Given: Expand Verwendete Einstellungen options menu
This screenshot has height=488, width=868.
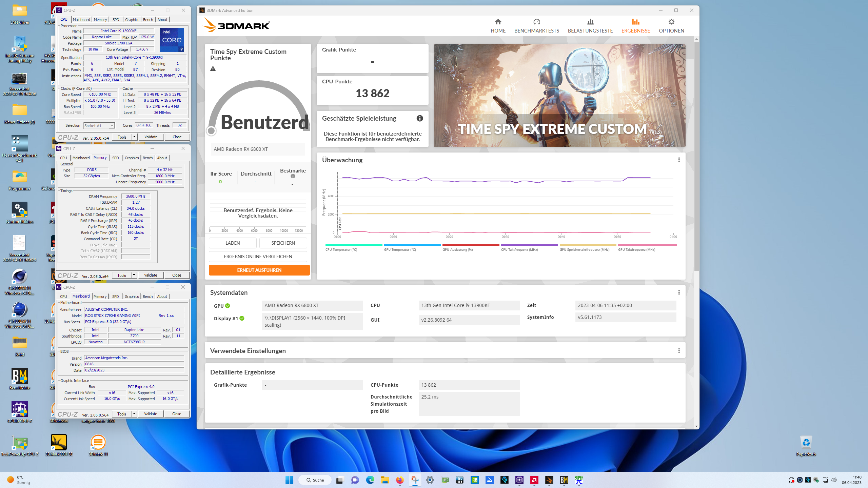Looking at the screenshot, I should click(679, 351).
